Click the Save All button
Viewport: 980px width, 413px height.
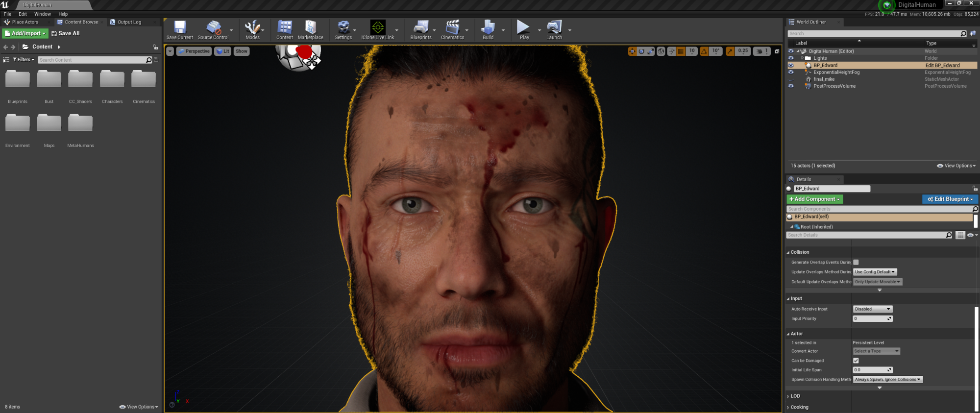[x=66, y=33]
